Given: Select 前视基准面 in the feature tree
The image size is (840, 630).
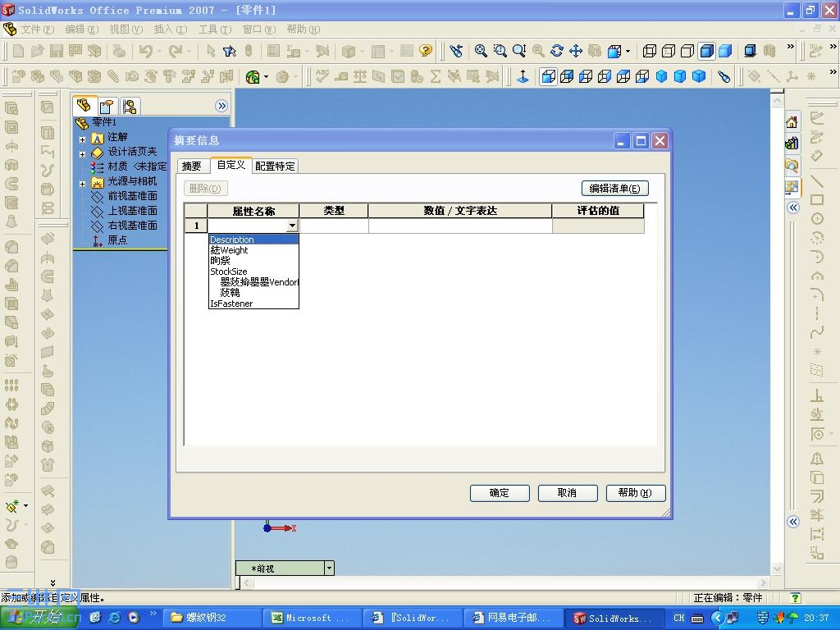Looking at the screenshot, I should pyautogui.click(x=132, y=196).
